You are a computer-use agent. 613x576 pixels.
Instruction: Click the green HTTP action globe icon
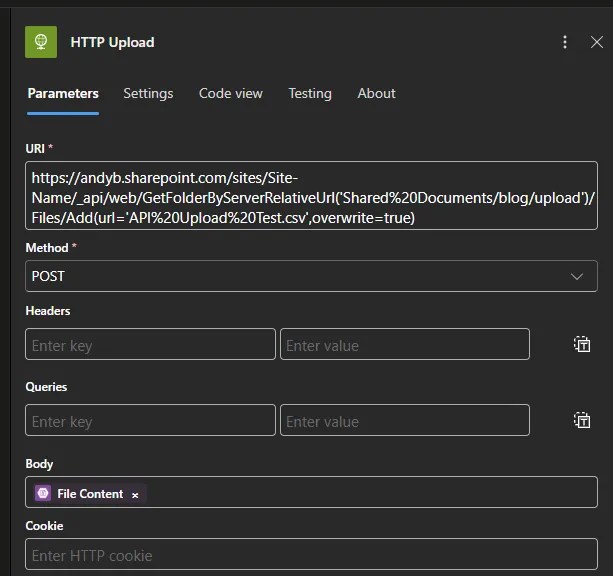pyautogui.click(x=41, y=42)
